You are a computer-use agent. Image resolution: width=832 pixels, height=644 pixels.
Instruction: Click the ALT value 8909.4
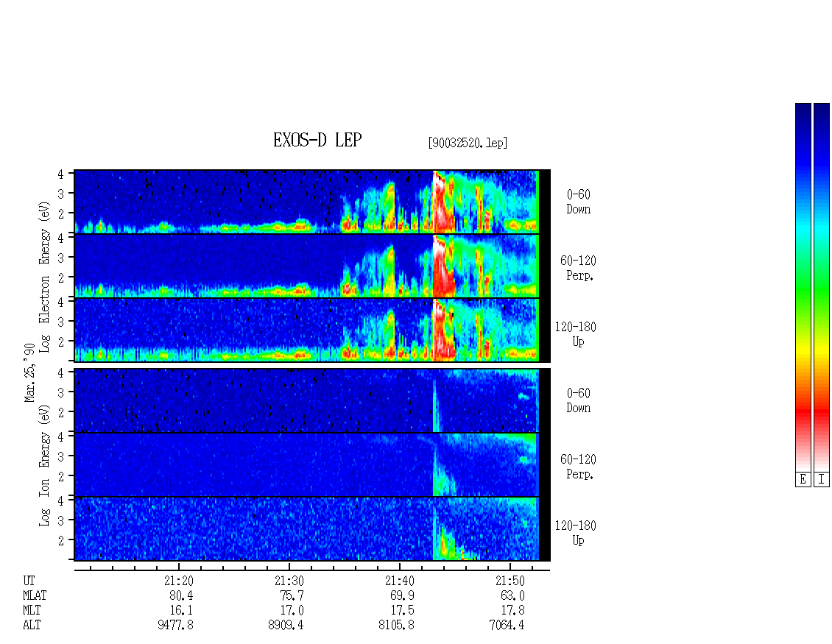[286, 626]
